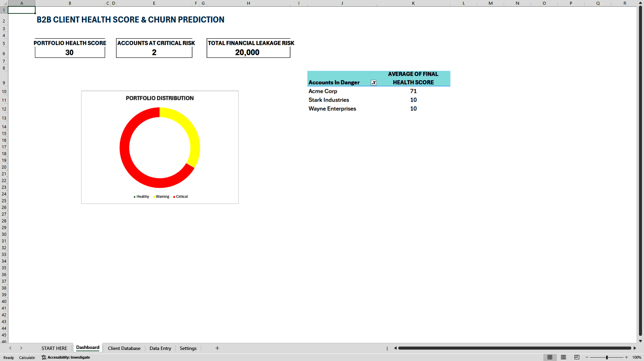Switch to Page Layout view icon
This screenshot has width=644, height=361.
click(563, 357)
